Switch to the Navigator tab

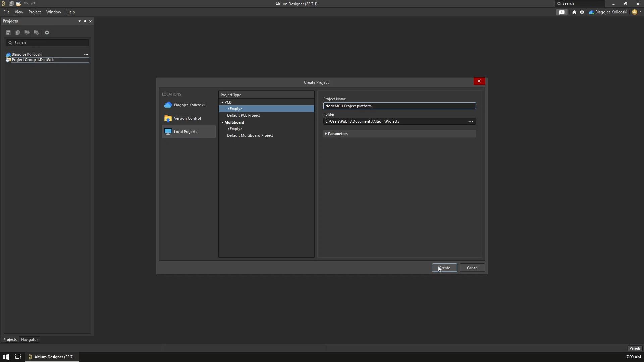coord(29,339)
